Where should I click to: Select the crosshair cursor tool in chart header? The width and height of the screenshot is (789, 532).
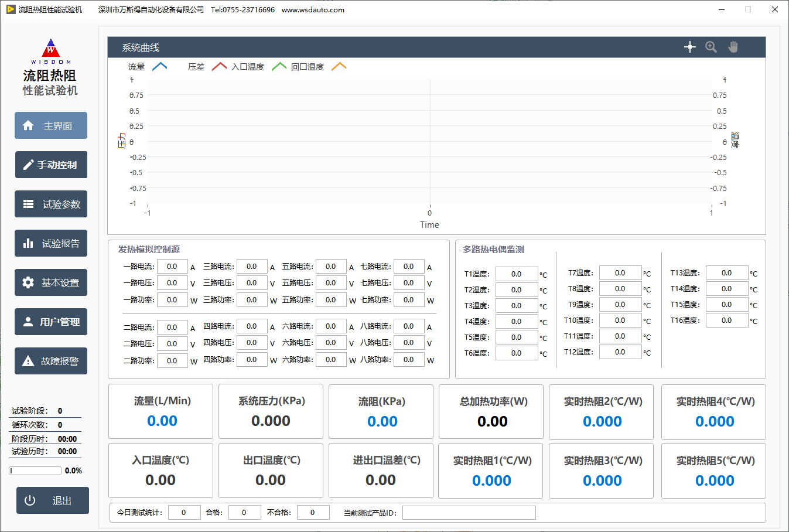tap(689, 47)
